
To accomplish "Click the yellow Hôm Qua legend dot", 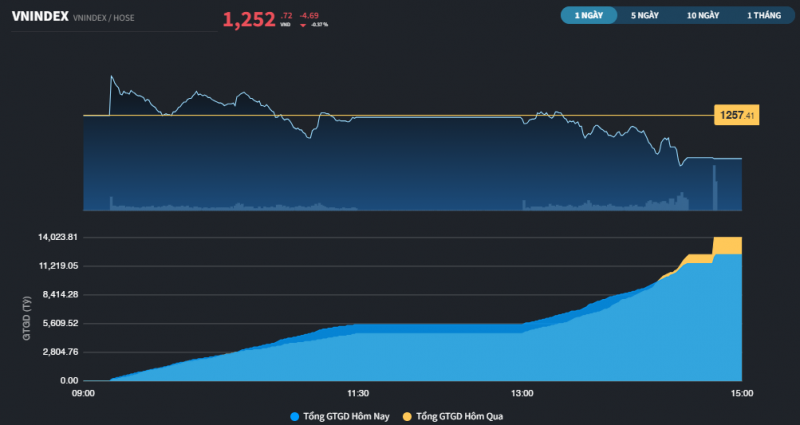I will (x=407, y=415).
